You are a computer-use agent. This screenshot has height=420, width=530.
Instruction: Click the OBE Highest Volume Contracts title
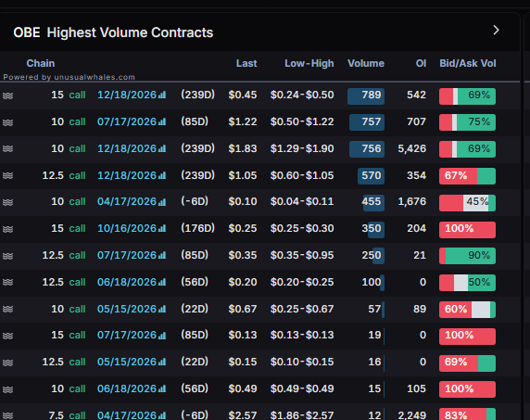[113, 32]
